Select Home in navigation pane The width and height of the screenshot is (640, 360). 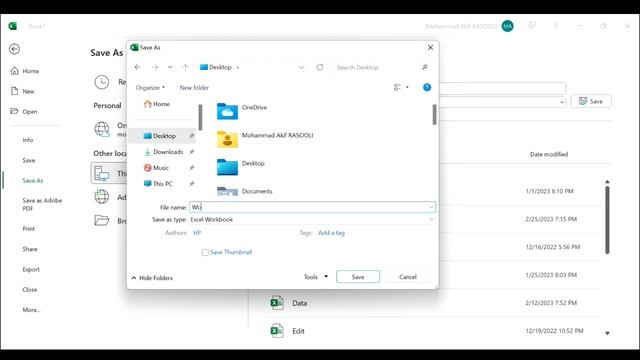coord(157,104)
